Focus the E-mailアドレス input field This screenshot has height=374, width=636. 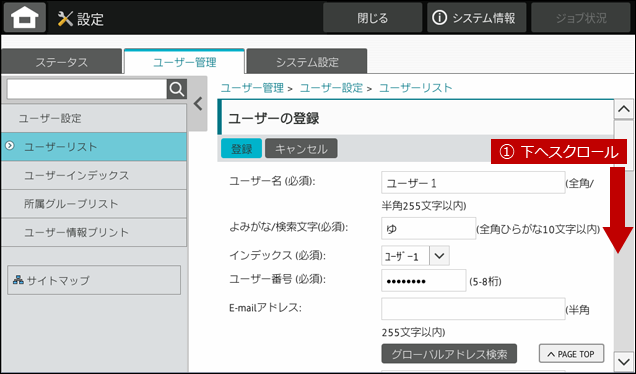tap(473, 309)
